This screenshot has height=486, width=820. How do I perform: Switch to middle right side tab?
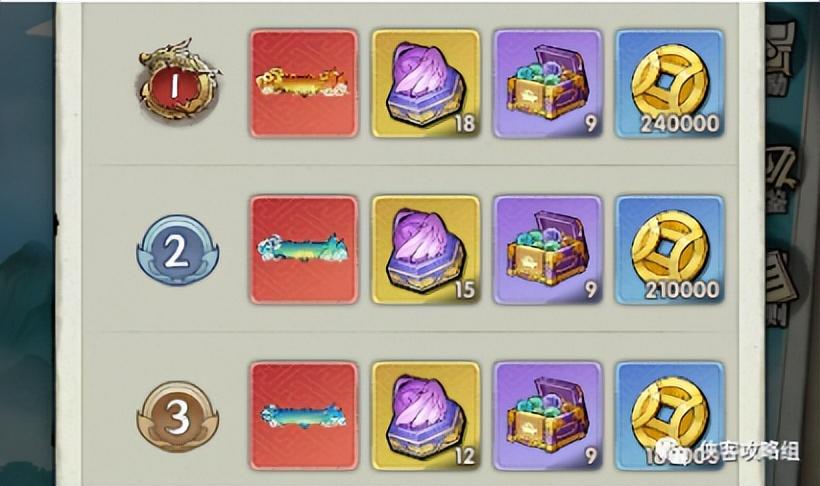coord(781,180)
